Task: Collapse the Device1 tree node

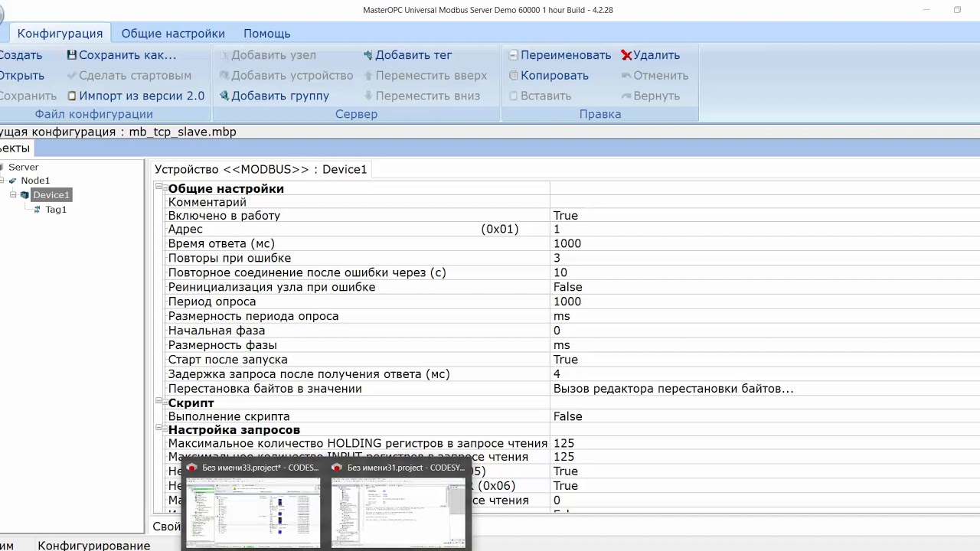Action: click(13, 195)
